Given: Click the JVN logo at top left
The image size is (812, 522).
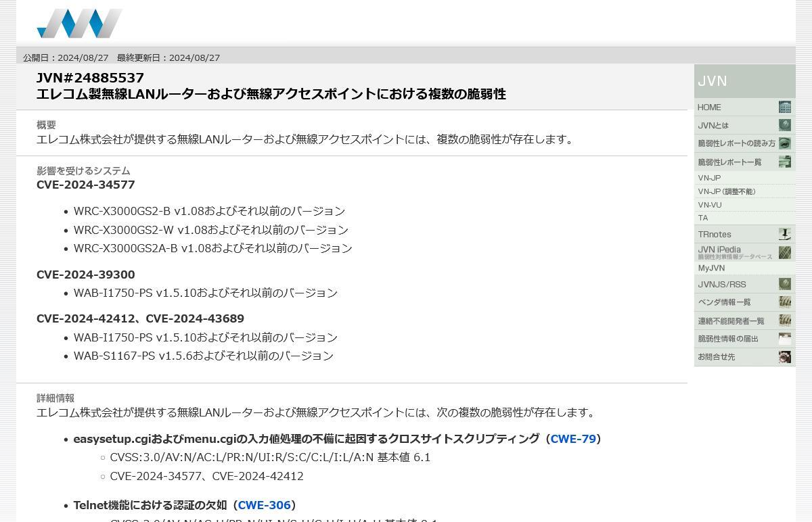Looking at the screenshot, I should [x=79, y=24].
